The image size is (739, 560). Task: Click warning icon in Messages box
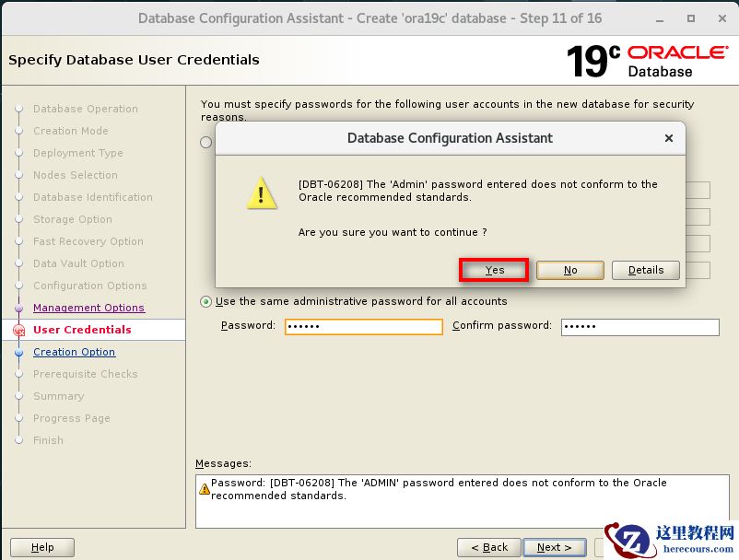pyautogui.click(x=204, y=489)
